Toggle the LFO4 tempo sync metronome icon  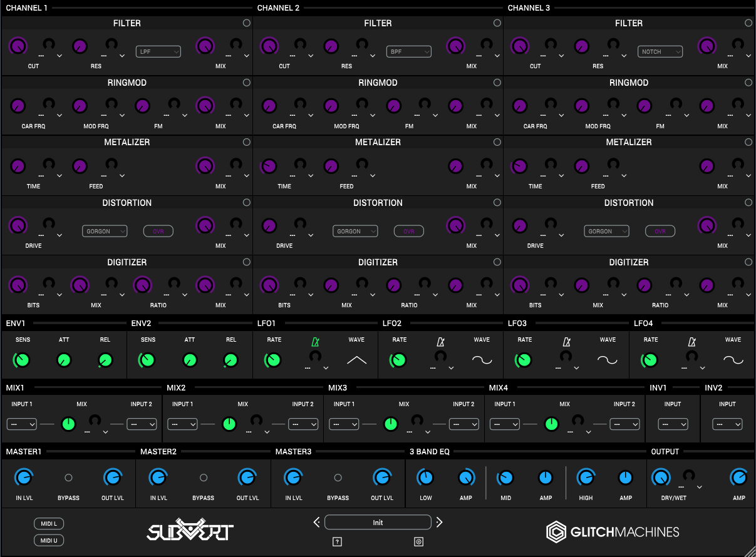pos(692,342)
